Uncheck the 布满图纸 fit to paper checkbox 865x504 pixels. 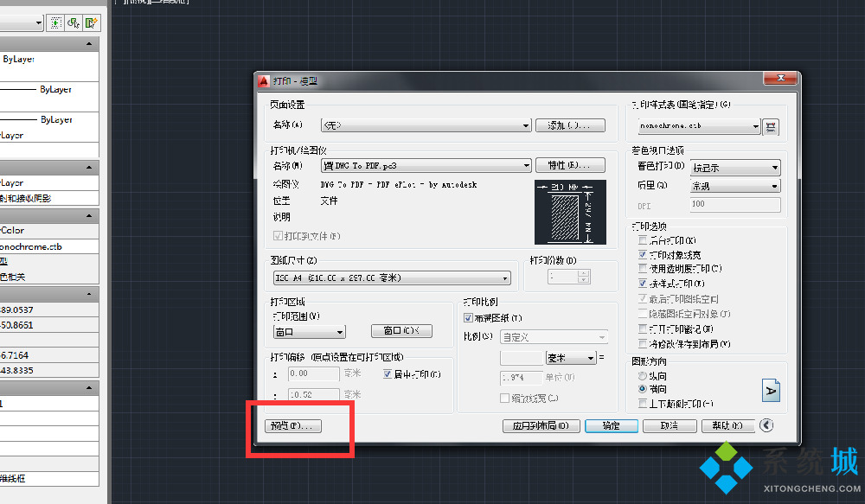pyautogui.click(x=468, y=318)
